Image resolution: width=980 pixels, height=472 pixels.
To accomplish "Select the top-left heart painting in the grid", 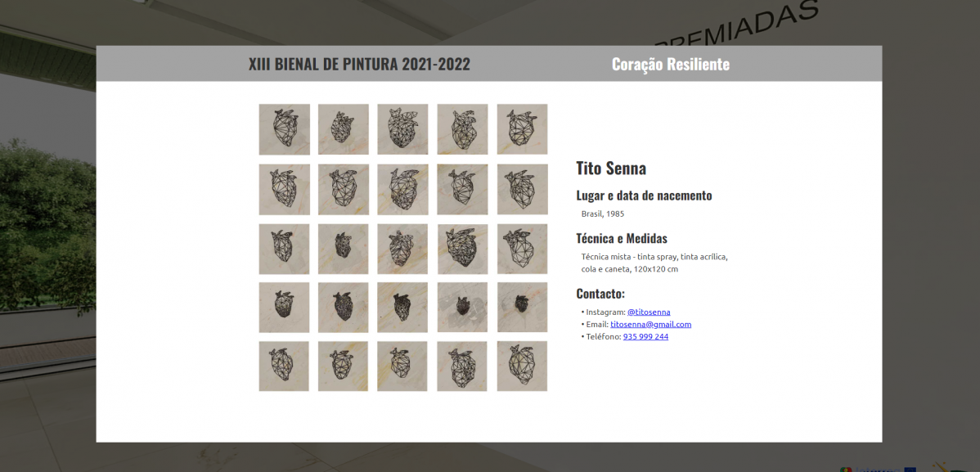I will pyautogui.click(x=284, y=129).
